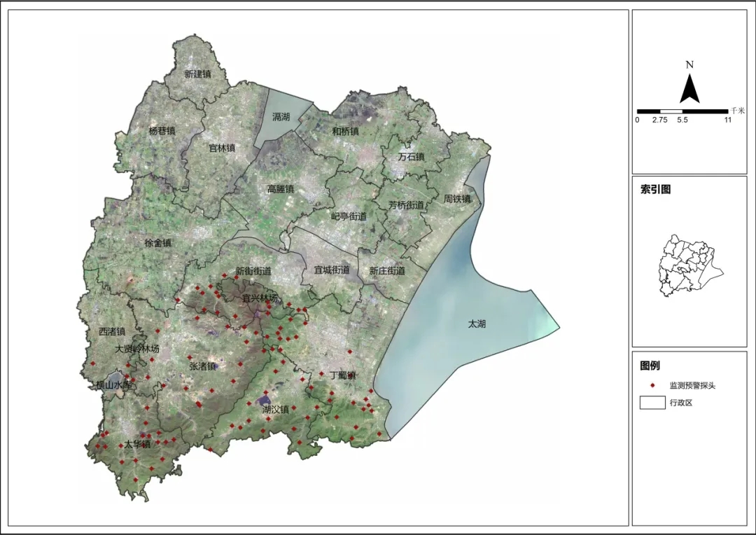Select the 湖㳇镇 town label
This screenshot has height=535, width=756.
point(275,410)
